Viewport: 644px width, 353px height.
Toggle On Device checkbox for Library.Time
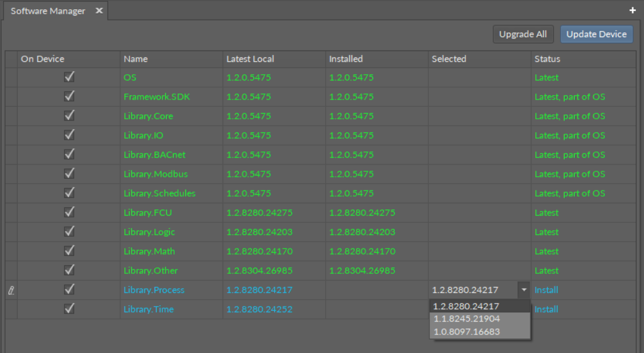pos(69,309)
